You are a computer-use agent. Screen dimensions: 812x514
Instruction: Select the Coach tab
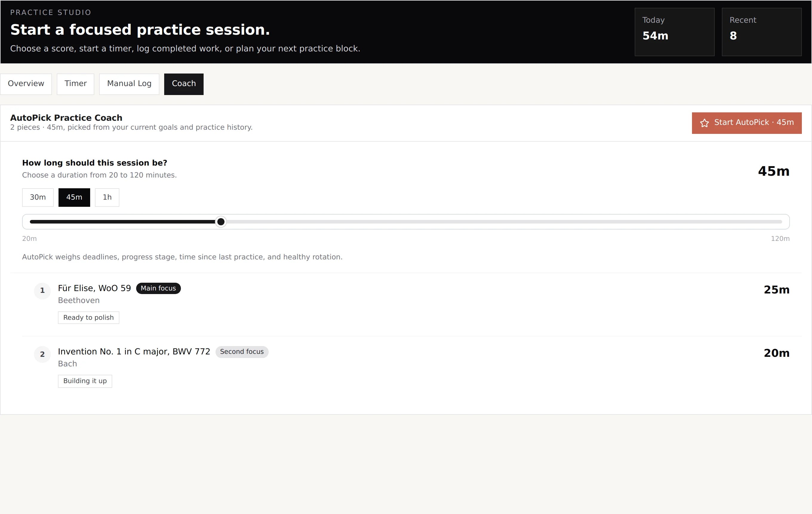tap(184, 84)
